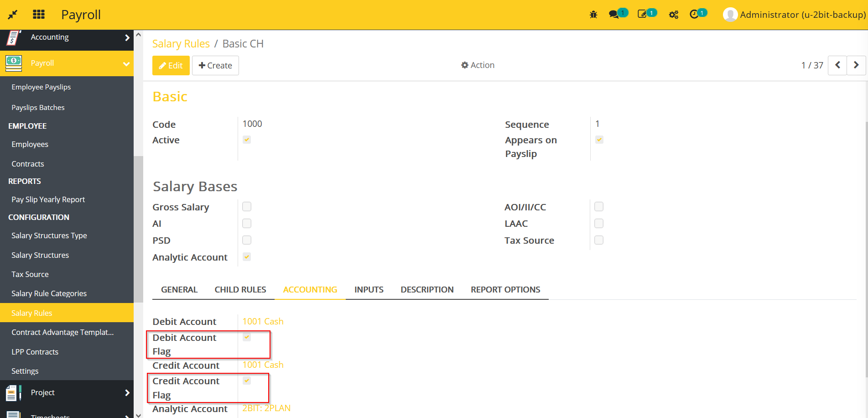Open the bug debug tools icon
The height and width of the screenshot is (418, 868).
point(593,15)
